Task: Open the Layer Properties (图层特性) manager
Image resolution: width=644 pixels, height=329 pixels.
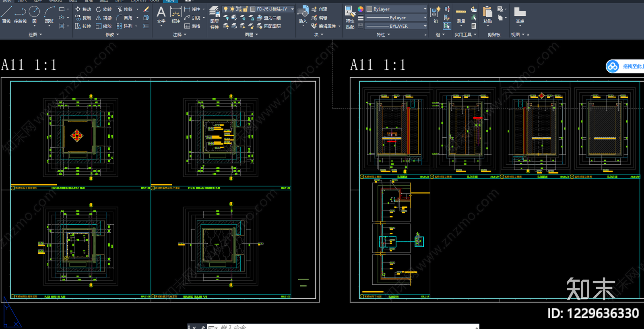Action: pos(215,18)
